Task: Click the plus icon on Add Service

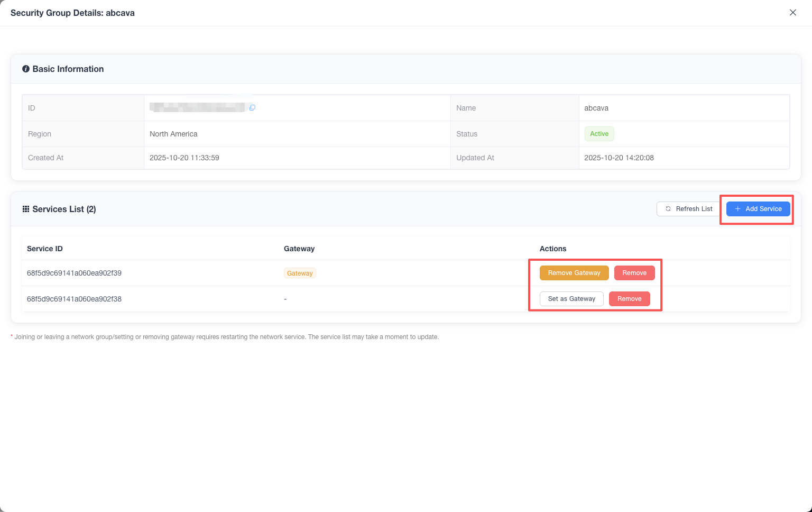Action: (737, 209)
